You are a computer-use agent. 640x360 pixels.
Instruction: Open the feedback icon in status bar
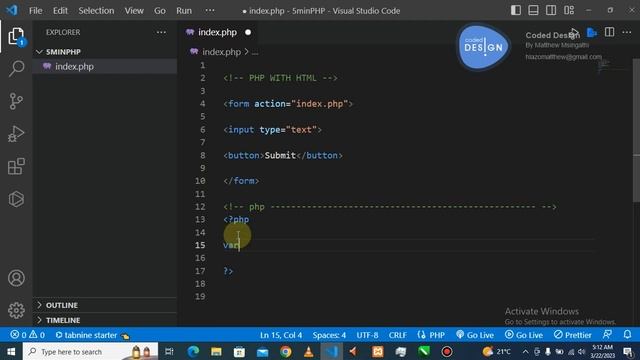point(607,335)
